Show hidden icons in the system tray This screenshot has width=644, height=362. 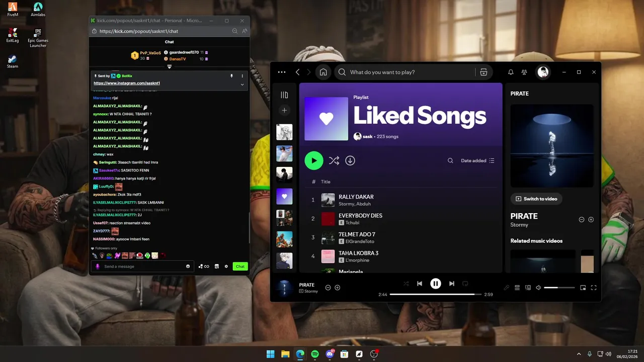pyautogui.click(x=579, y=354)
